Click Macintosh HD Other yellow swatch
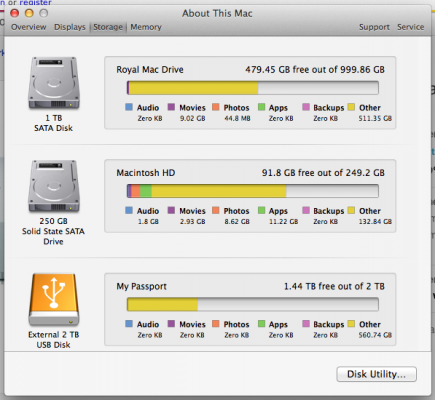 click(x=351, y=210)
